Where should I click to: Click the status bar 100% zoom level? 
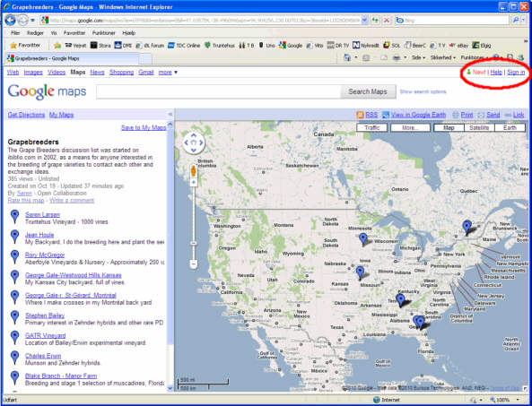coord(503,400)
